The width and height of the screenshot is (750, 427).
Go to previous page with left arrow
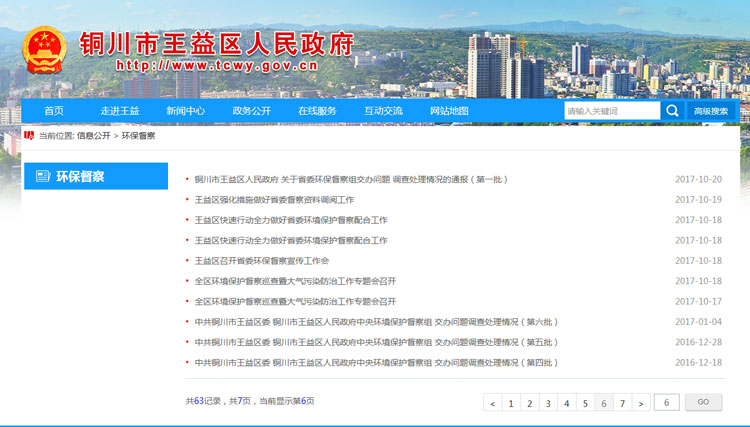tap(492, 403)
